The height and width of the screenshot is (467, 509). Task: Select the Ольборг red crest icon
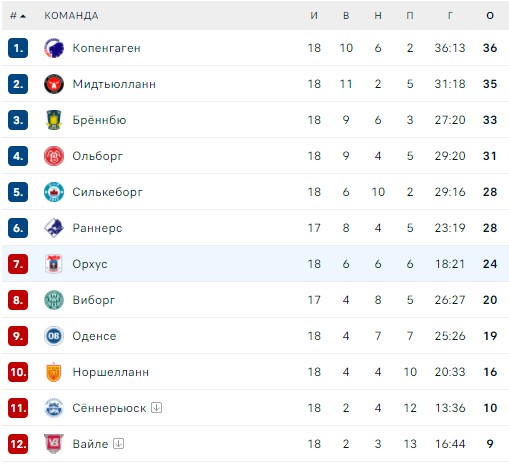[54, 156]
